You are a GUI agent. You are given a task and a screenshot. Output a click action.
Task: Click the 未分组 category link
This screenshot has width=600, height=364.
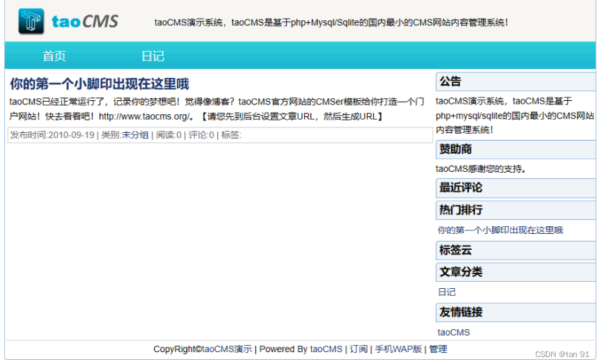tap(135, 135)
